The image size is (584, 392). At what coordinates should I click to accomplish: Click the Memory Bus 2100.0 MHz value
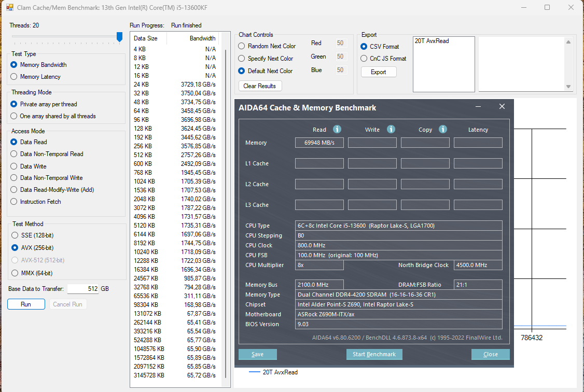coord(319,285)
